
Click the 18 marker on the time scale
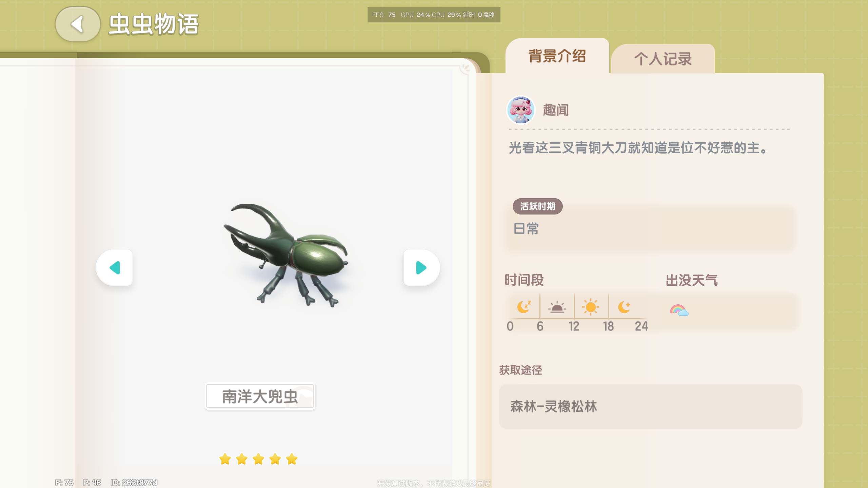tap(608, 326)
